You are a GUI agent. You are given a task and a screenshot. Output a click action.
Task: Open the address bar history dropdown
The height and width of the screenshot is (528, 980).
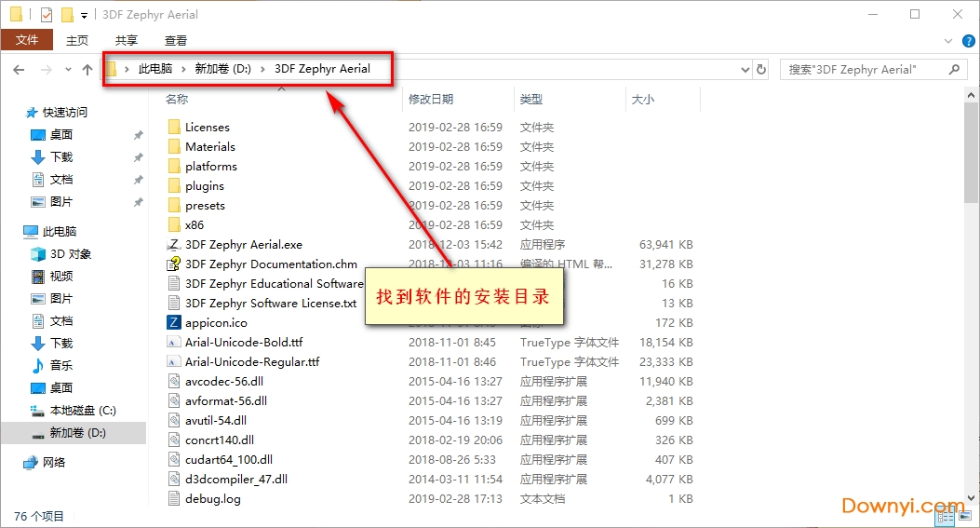point(745,70)
